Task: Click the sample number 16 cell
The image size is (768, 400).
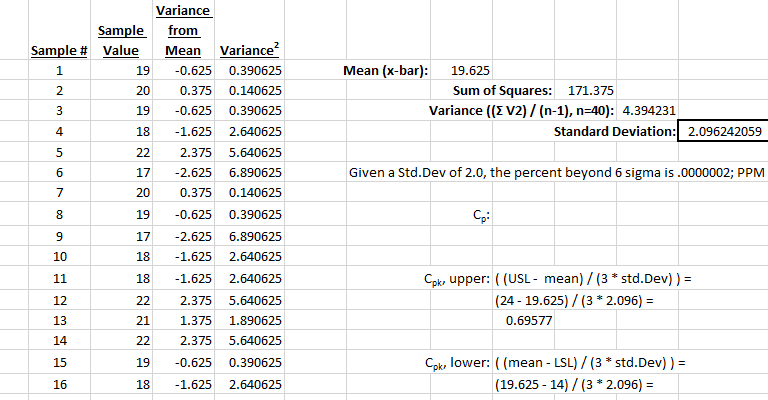Action: pyautogui.click(x=59, y=384)
